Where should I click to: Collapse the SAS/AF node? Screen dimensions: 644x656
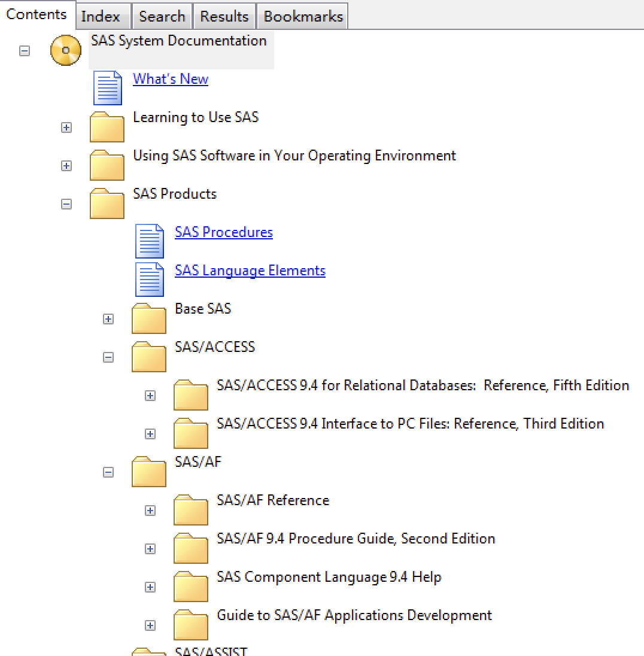[108, 472]
